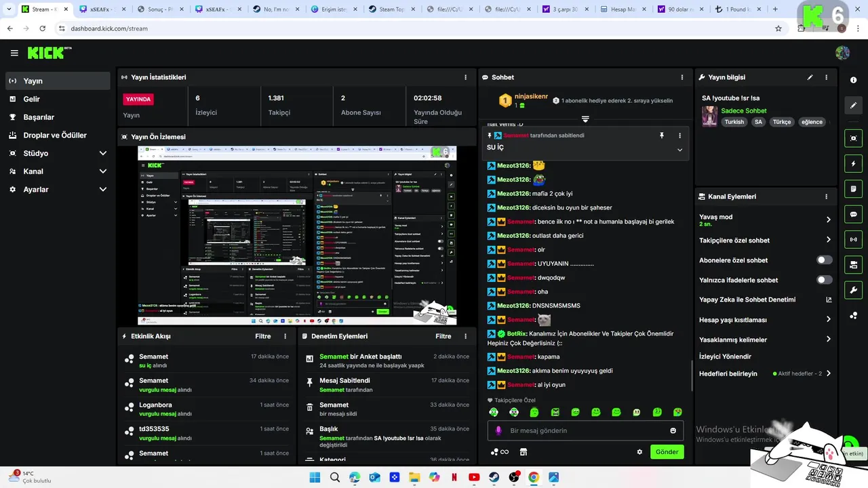Open Hedefleri belirleyin settings
Screen dimensions: 868x488
click(x=765, y=373)
